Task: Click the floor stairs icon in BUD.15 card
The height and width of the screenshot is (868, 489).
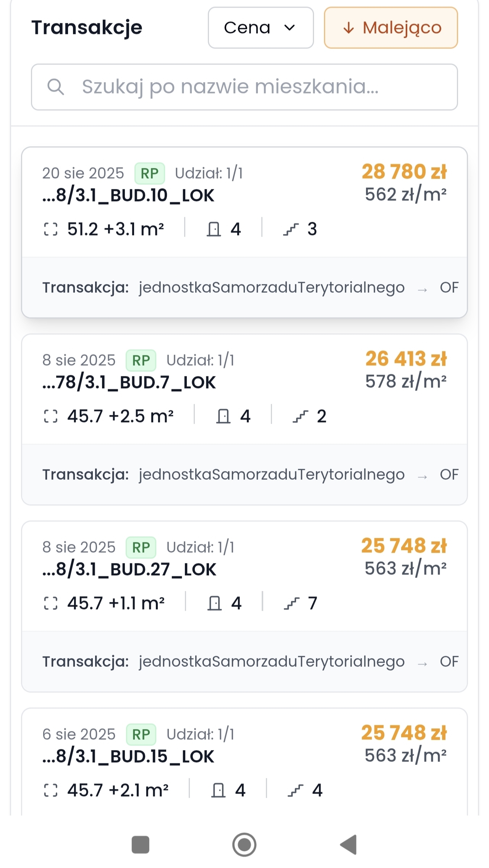Action: pyautogui.click(x=295, y=791)
